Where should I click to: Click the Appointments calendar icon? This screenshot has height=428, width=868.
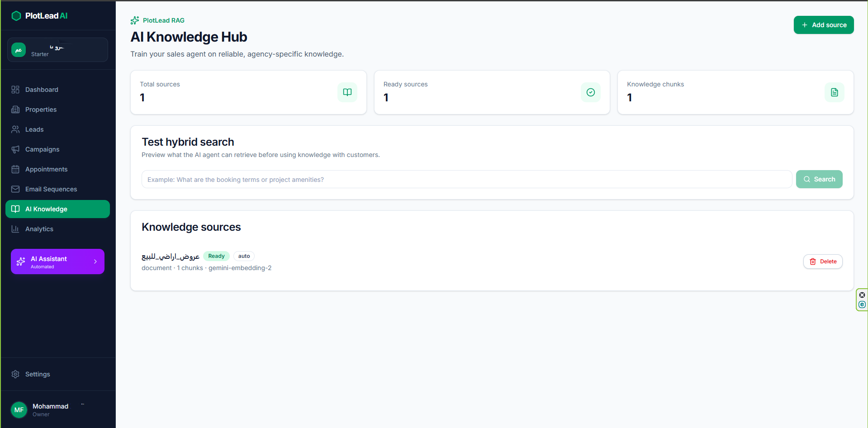[15, 169]
